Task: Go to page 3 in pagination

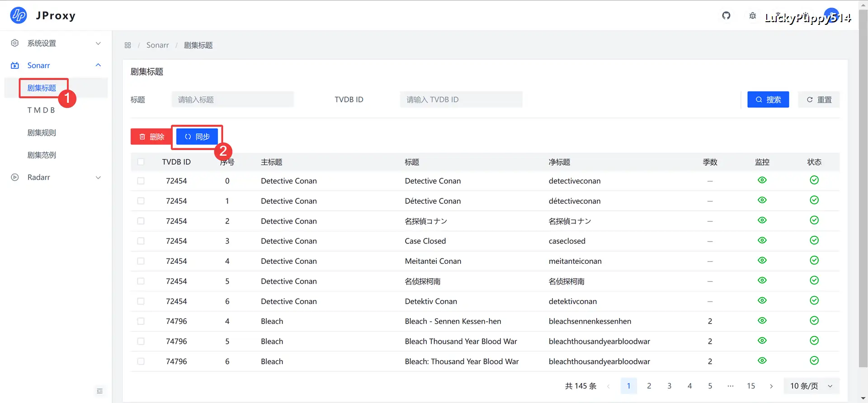Action: click(x=670, y=386)
